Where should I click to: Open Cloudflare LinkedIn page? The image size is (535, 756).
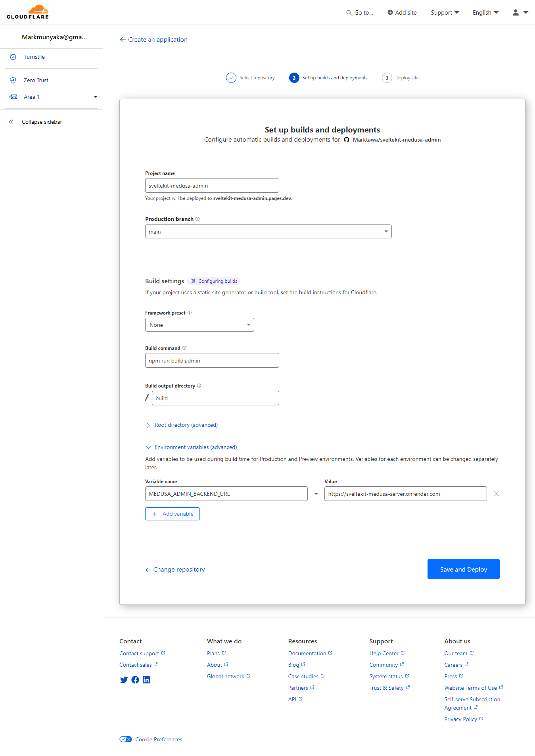(x=146, y=680)
